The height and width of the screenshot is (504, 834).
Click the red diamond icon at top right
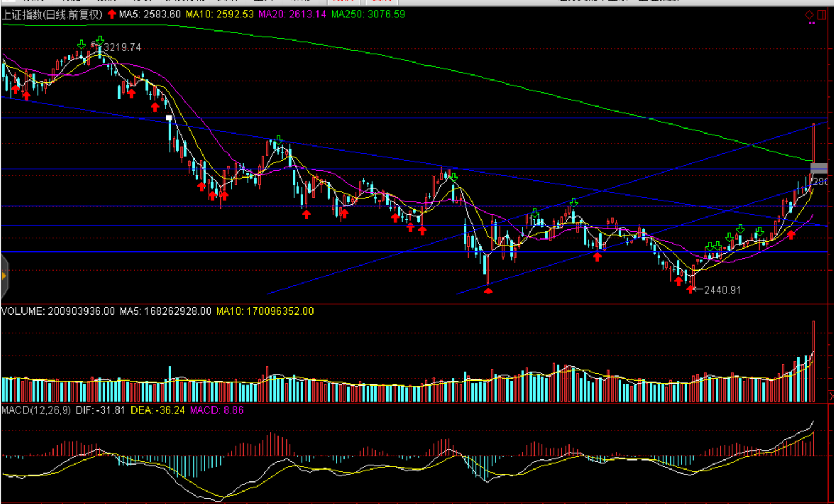coord(809,15)
